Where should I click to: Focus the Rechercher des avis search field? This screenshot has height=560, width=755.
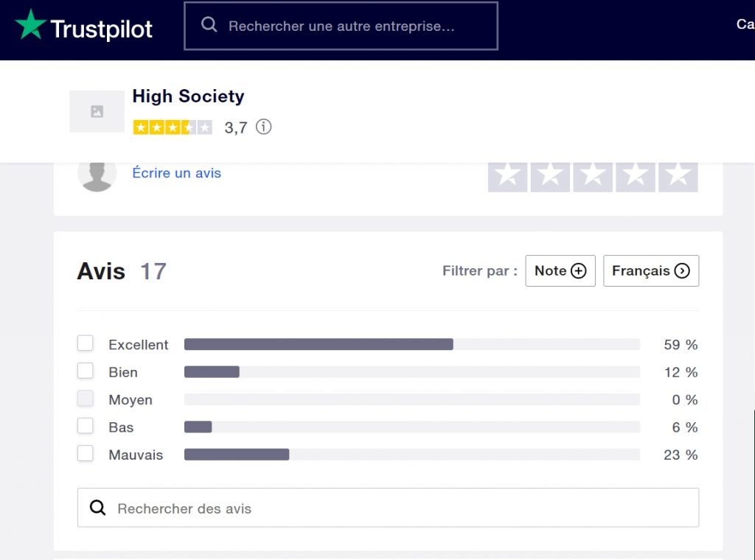point(388,508)
